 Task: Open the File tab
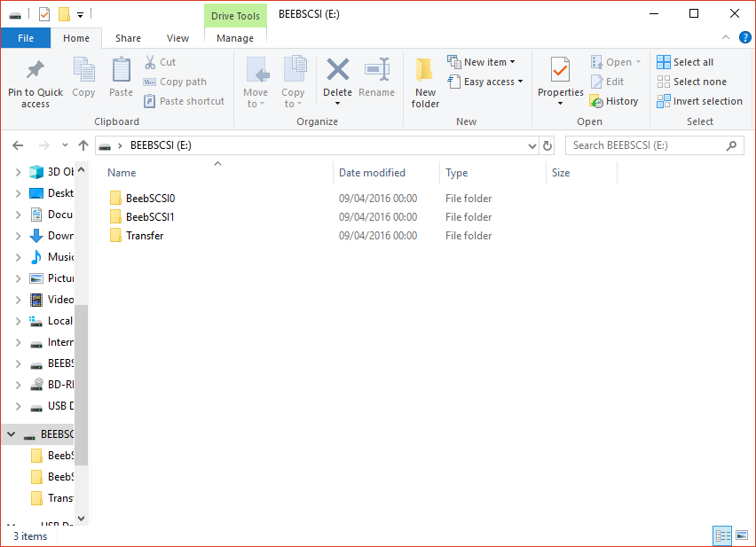(x=26, y=38)
